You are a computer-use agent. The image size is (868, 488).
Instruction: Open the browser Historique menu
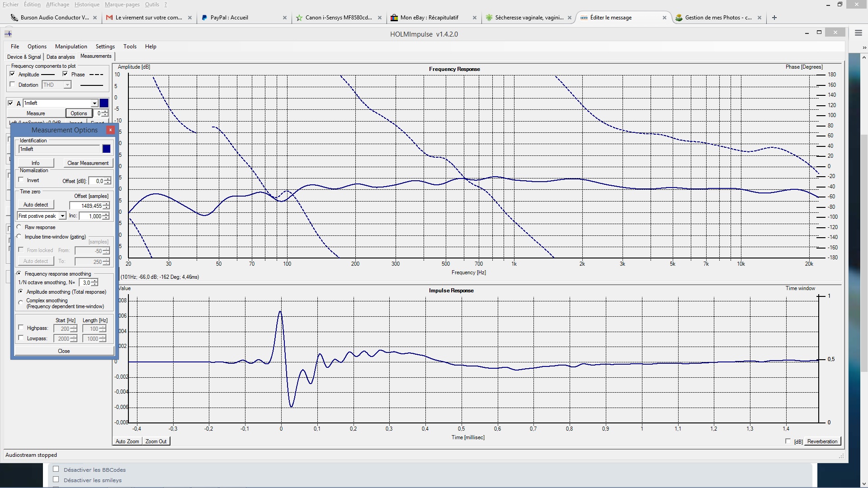click(x=87, y=5)
